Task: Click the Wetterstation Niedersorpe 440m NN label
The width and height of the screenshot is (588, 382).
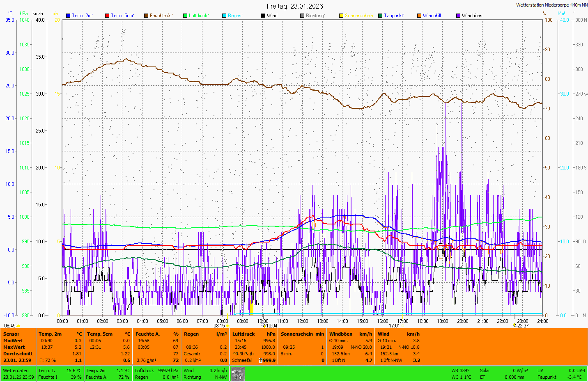Action: pos(551,5)
